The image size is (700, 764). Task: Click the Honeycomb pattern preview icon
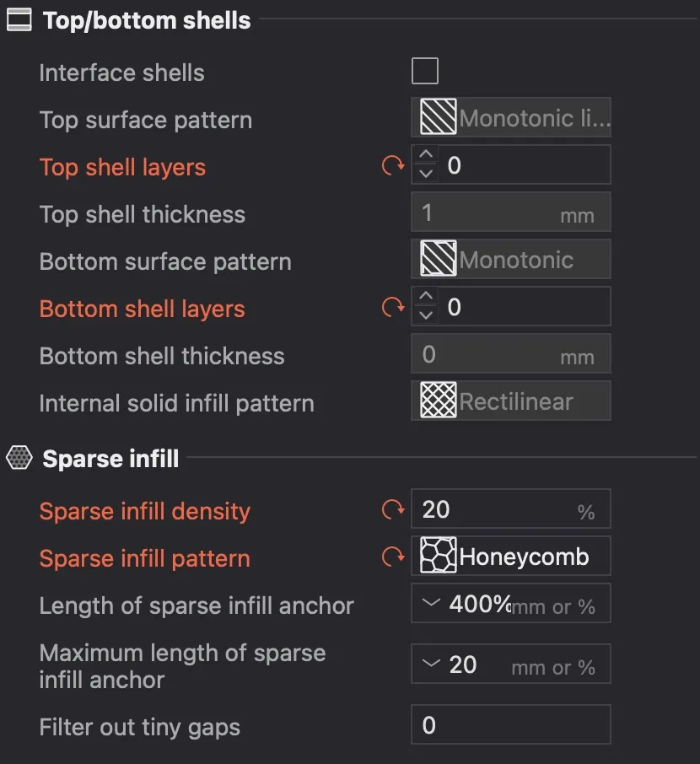[439, 555]
